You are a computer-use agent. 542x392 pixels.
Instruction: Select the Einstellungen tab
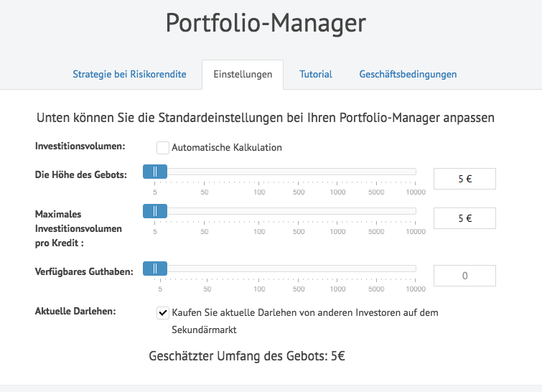(243, 75)
